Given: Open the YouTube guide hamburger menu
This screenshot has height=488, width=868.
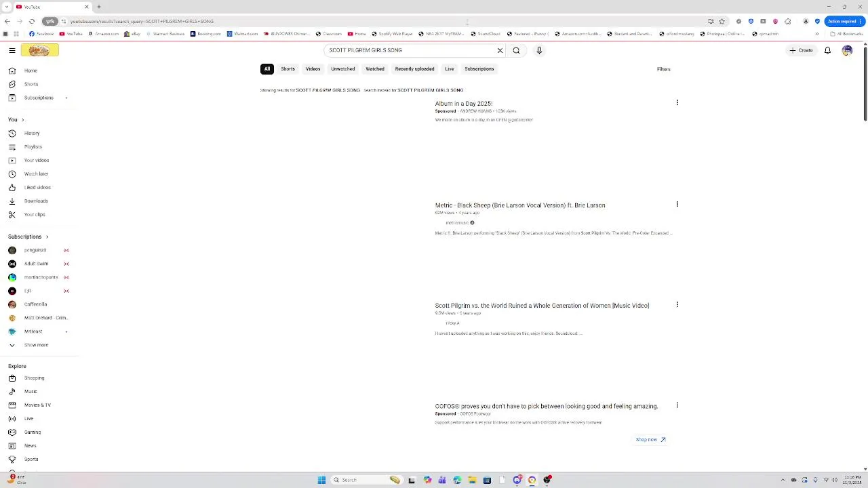Looking at the screenshot, I should click(12, 50).
